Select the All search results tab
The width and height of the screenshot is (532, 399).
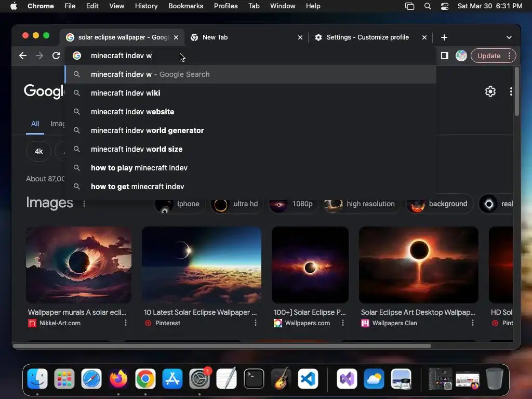(35, 124)
